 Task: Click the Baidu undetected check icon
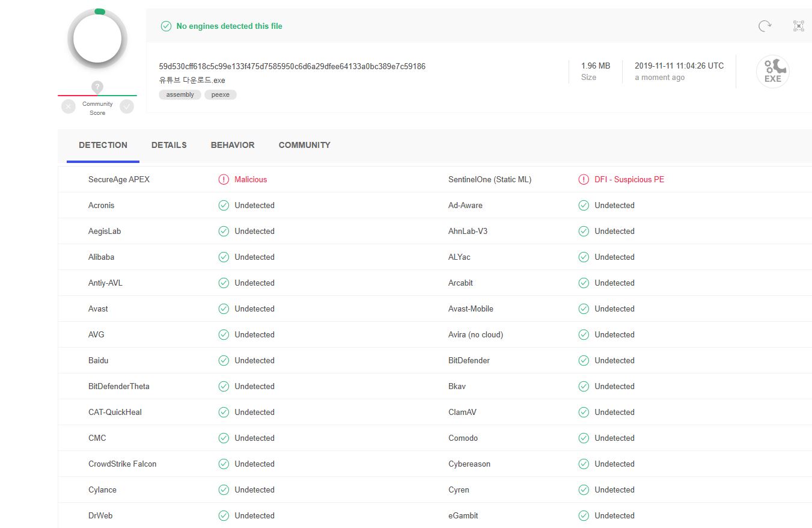point(224,360)
